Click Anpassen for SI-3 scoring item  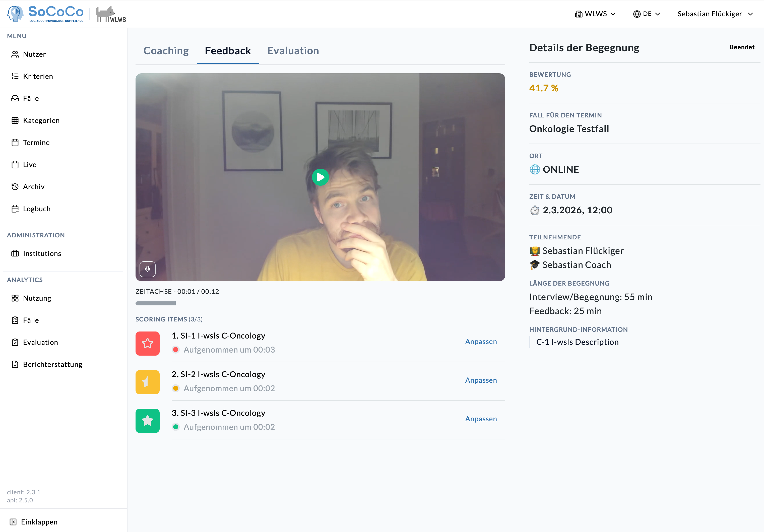(480, 419)
